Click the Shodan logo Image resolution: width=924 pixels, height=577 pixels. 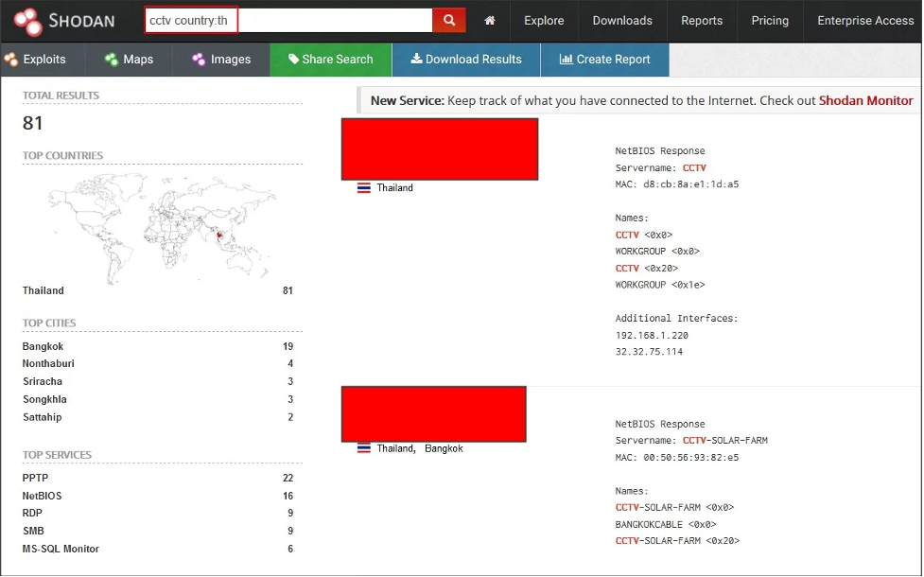(x=63, y=21)
